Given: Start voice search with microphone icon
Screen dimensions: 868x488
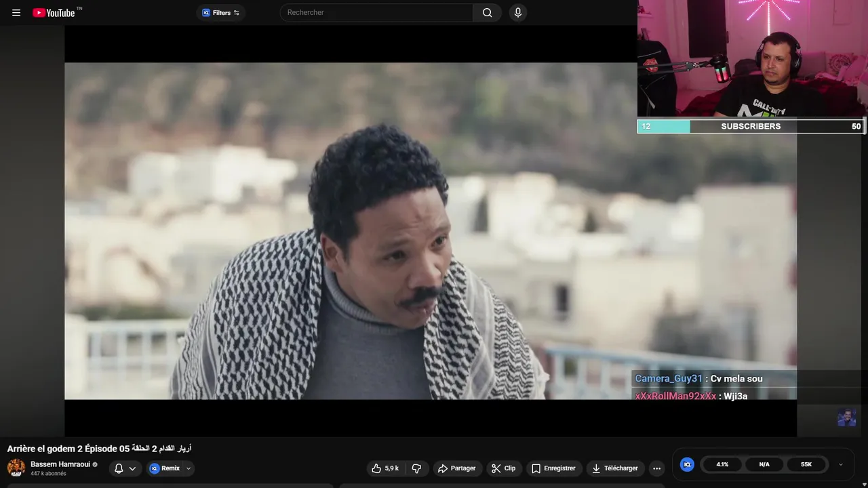Looking at the screenshot, I should (x=518, y=12).
